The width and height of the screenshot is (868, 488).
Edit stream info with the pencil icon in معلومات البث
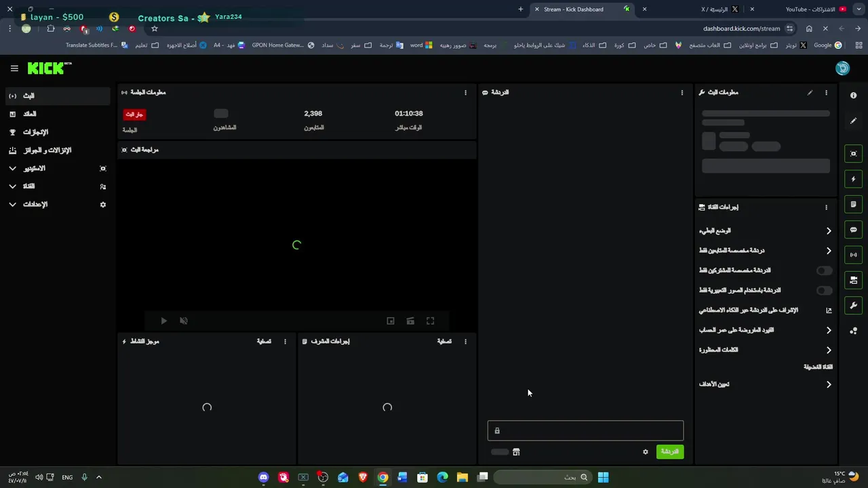(810, 93)
